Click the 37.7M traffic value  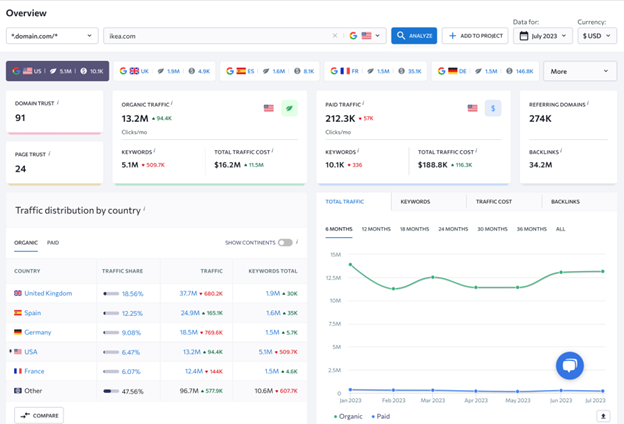tap(188, 293)
